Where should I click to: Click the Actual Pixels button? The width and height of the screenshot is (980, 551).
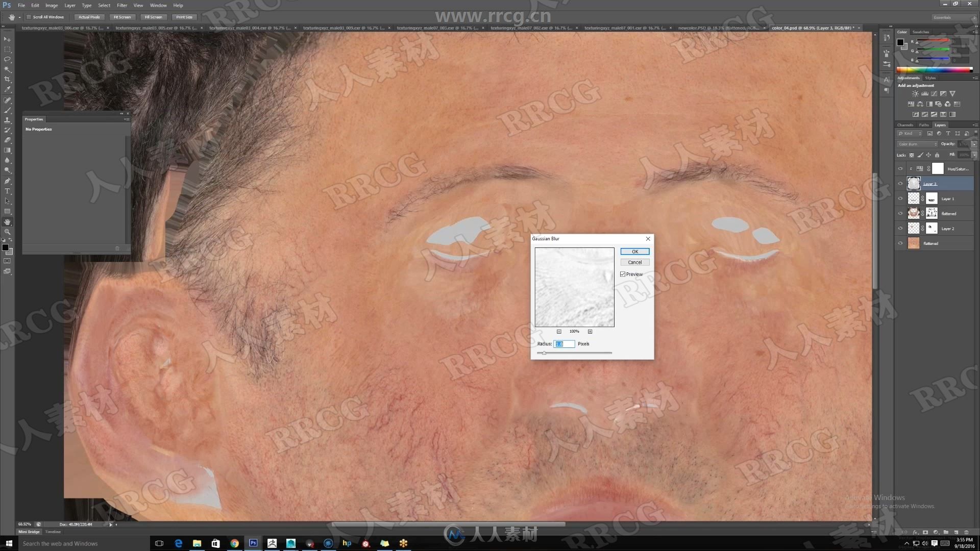(x=89, y=17)
